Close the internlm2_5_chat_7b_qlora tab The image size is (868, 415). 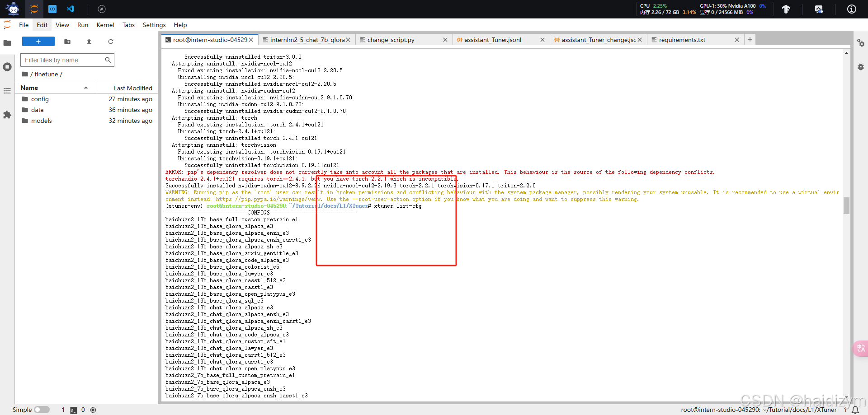pyautogui.click(x=348, y=40)
